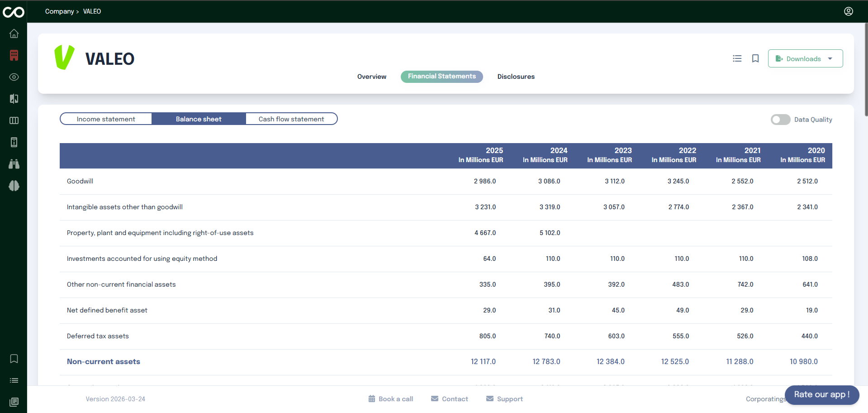Click the brain icon in sidebar
868x413 pixels.
(x=14, y=186)
